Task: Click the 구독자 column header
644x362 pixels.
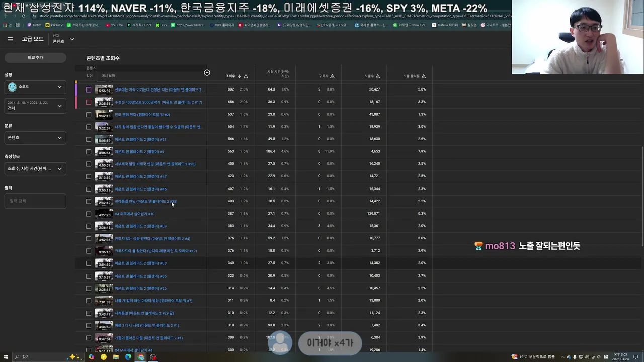Action: click(324, 76)
